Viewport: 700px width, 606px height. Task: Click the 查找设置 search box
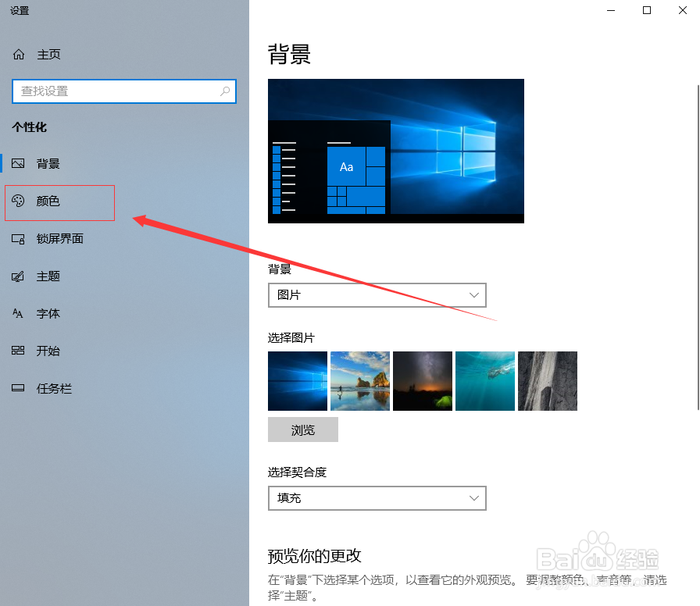(117, 91)
